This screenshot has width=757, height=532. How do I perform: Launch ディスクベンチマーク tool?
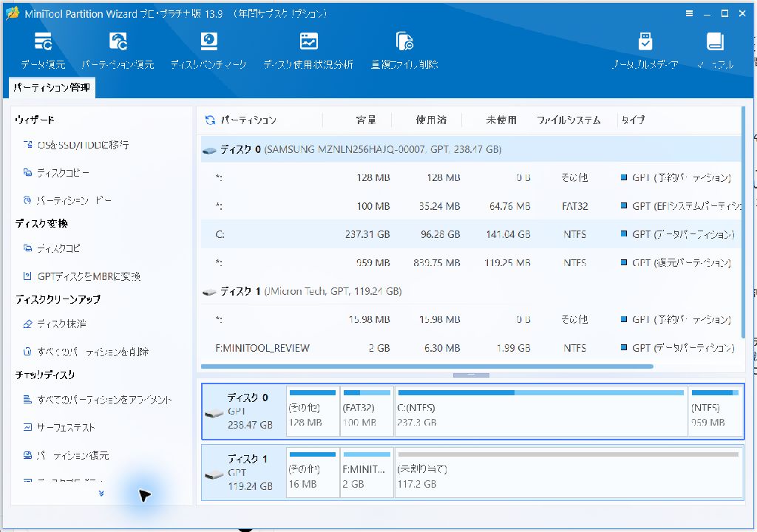click(x=208, y=51)
